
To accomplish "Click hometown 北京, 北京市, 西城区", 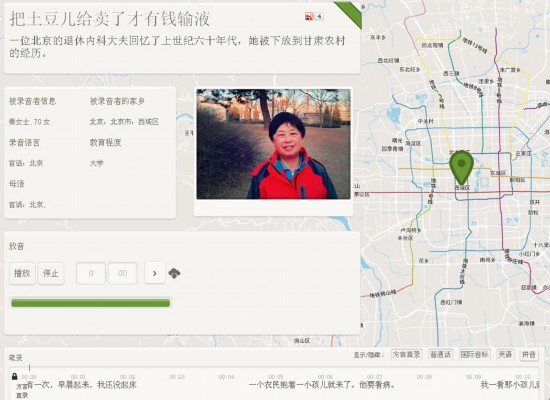I will pos(124,122).
